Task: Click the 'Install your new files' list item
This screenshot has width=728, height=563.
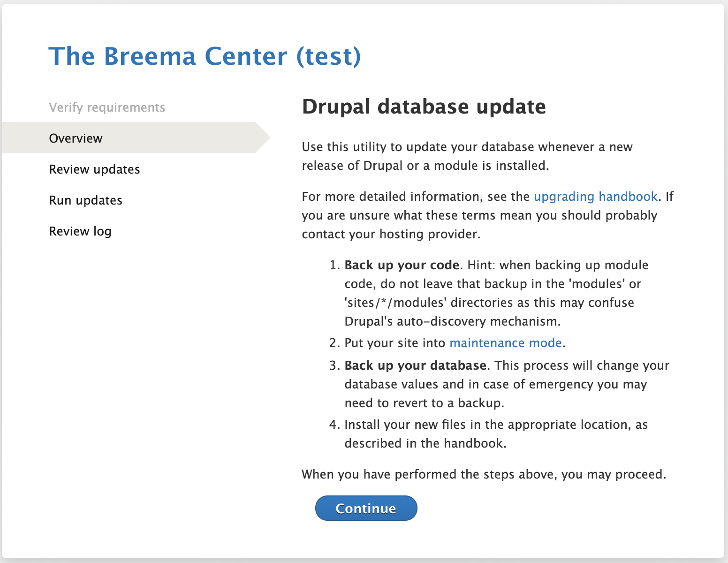Action: 495,425
